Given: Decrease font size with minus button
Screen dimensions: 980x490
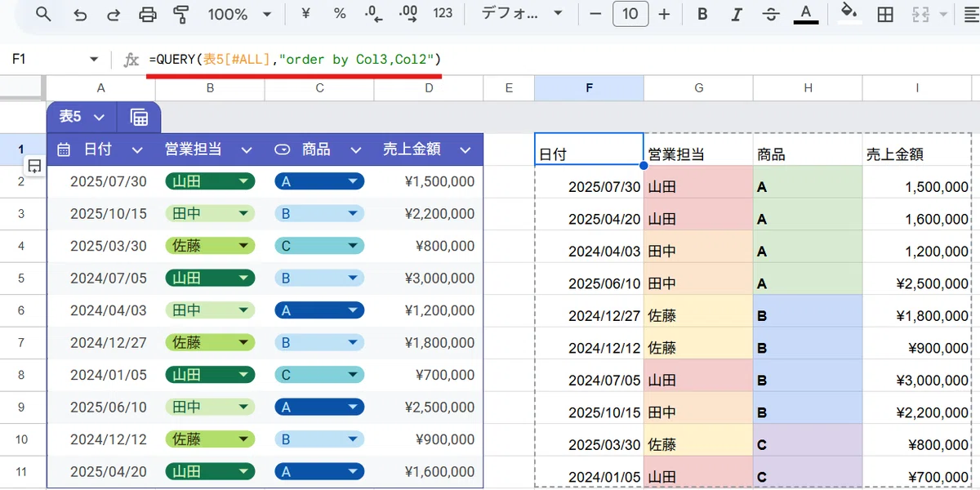Looking at the screenshot, I should tap(595, 15).
